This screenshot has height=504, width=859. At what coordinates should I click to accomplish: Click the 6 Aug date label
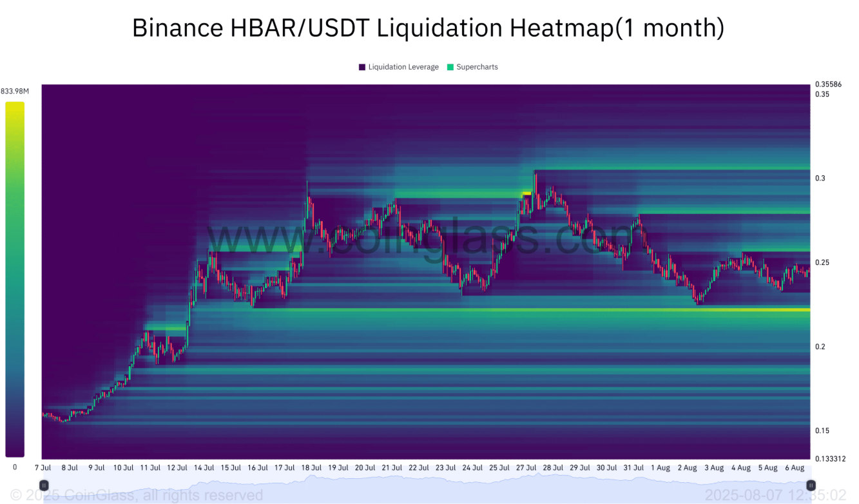[x=795, y=468]
